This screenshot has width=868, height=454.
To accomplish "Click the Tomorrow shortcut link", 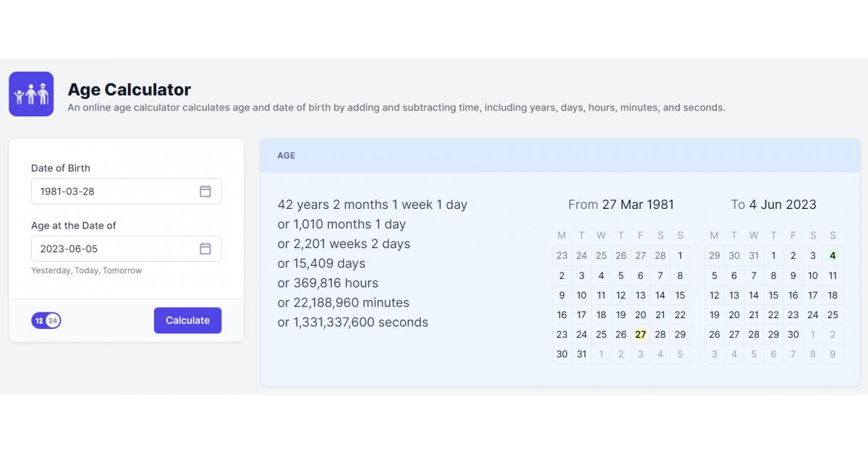I will 122,270.
